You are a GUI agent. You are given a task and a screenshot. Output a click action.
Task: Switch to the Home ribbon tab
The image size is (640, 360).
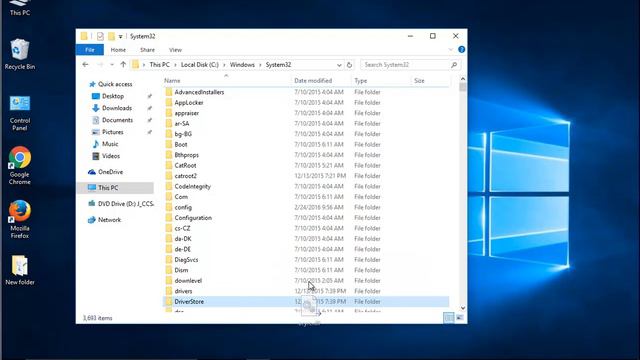coord(118,50)
